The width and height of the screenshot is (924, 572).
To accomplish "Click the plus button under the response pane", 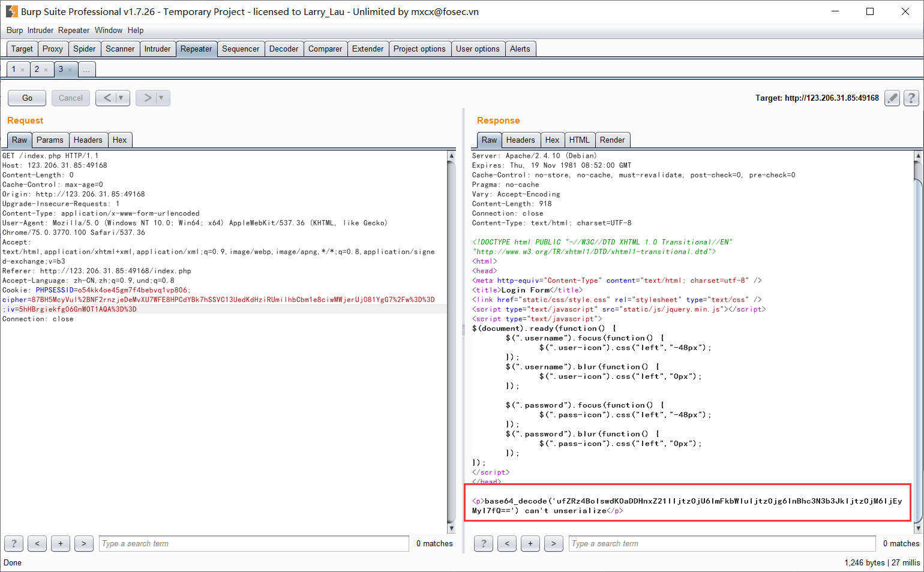I will click(x=530, y=543).
